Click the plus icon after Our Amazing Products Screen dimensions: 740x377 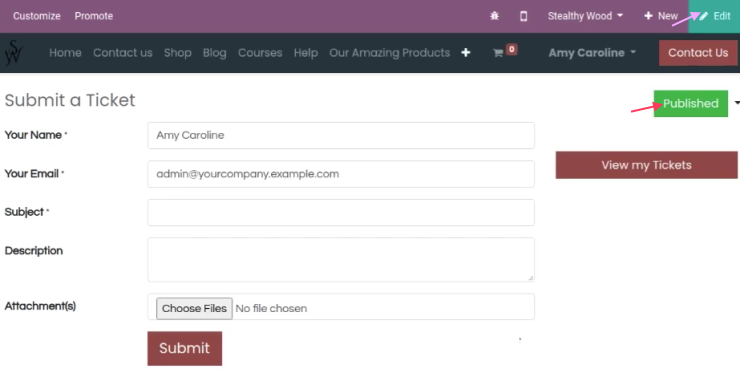(466, 53)
